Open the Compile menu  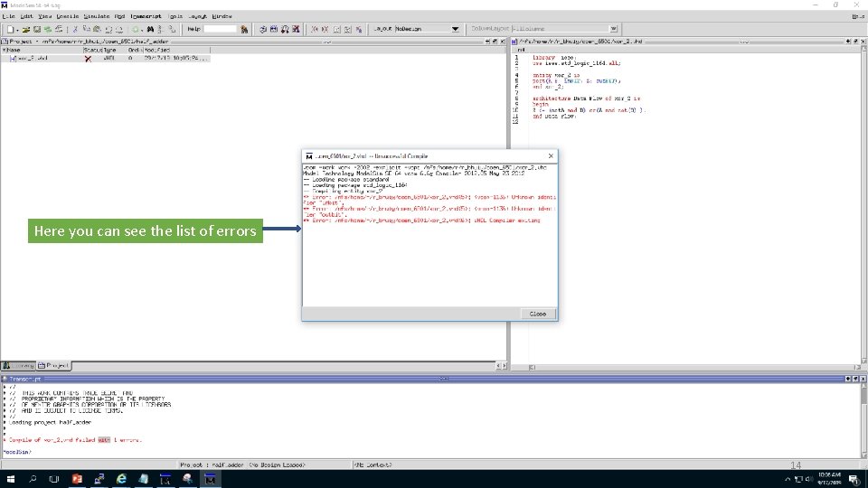click(x=68, y=16)
